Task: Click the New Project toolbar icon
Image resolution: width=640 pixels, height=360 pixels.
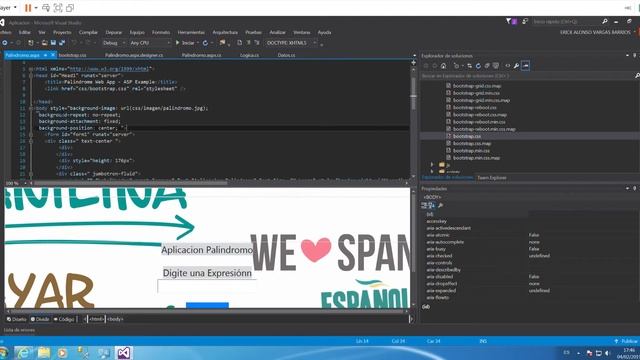Action: click(x=31, y=42)
